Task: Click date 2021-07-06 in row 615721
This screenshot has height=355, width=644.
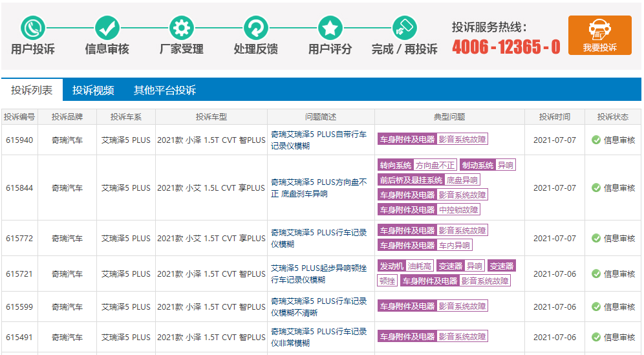Action: (555, 274)
